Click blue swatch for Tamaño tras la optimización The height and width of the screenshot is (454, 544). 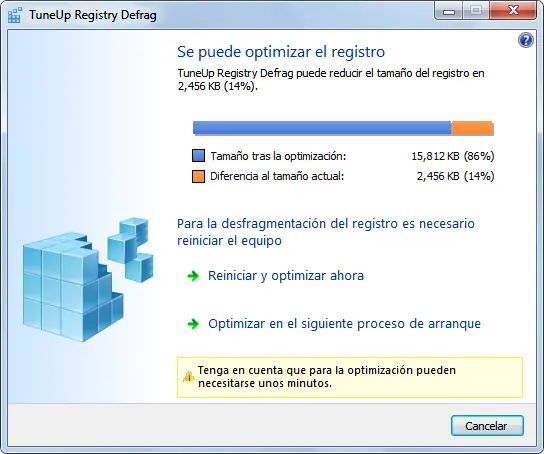(x=198, y=156)
